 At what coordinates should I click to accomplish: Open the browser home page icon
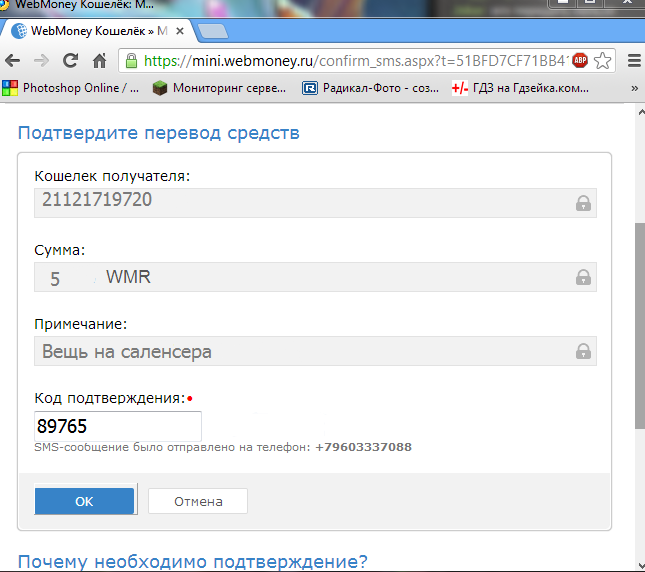click(100, 61)
